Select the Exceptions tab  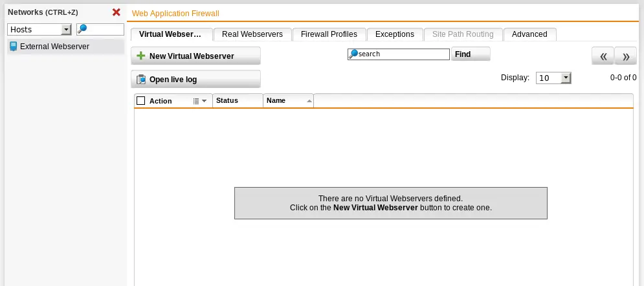tap(395, 34)
